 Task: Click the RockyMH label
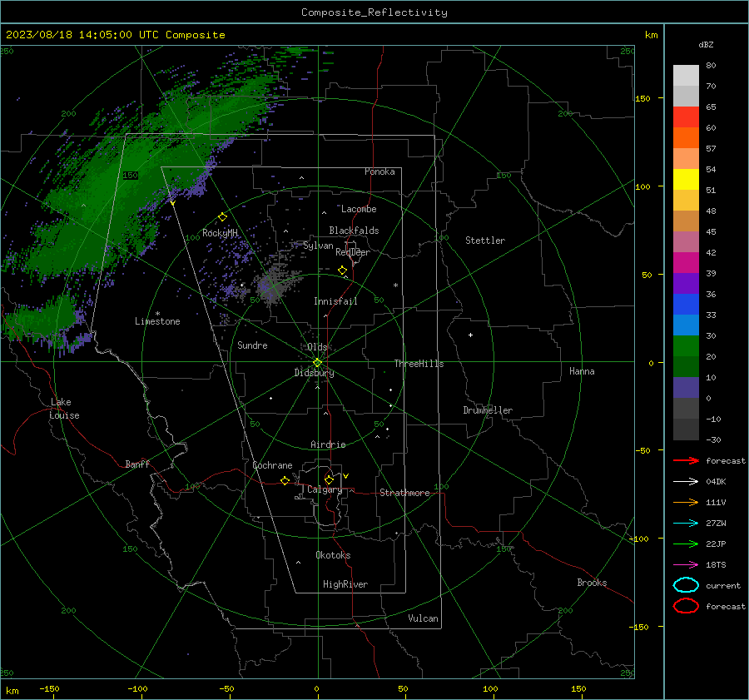coord(220,233)
